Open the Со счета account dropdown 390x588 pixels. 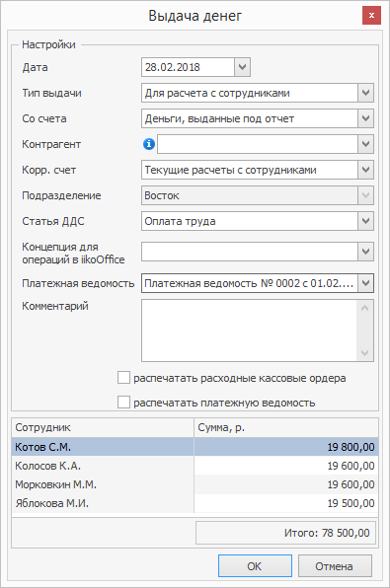coord(365,118)
